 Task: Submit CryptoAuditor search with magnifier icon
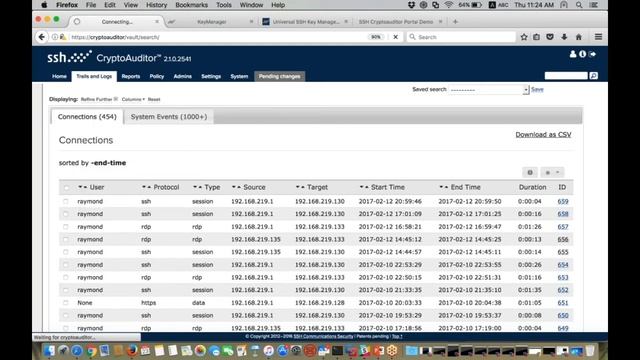(594, 76)
